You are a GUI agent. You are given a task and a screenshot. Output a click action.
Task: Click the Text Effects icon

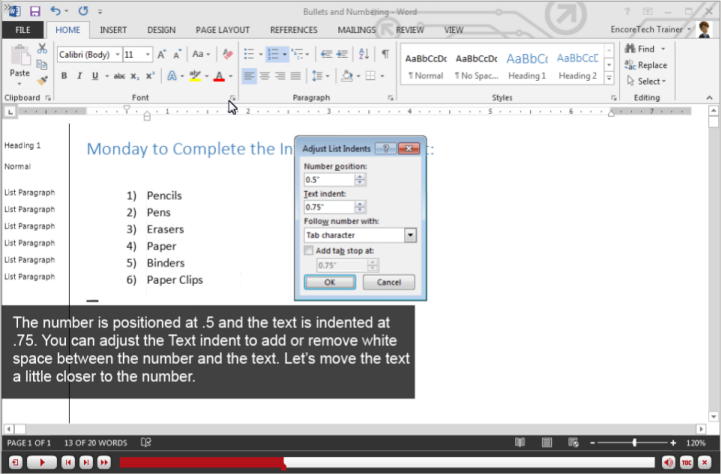pyautogui.click(x=172, y=76)
